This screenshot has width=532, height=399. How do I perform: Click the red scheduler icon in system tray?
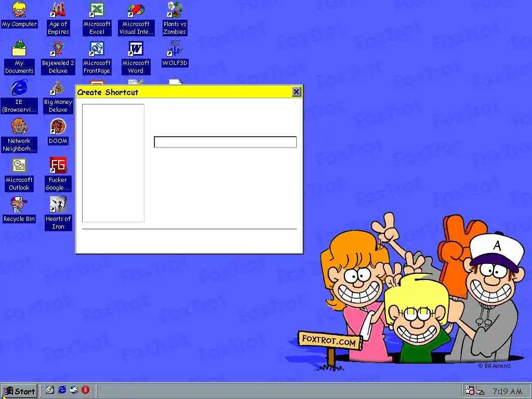coord(470,390)
